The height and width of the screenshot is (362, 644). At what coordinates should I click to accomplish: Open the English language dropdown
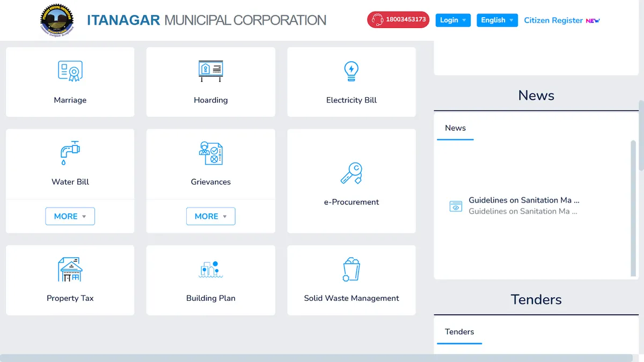(x=497, y=20)
